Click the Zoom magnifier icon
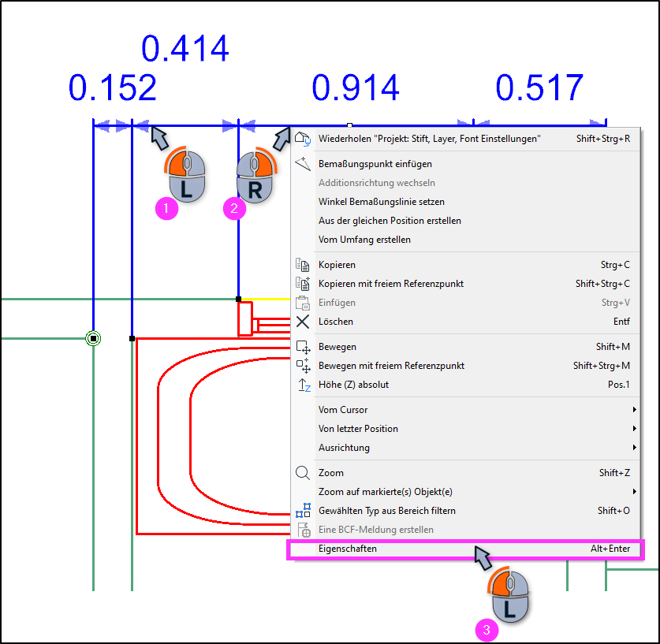This screenshot has height=644, width=660. (303, 473)
